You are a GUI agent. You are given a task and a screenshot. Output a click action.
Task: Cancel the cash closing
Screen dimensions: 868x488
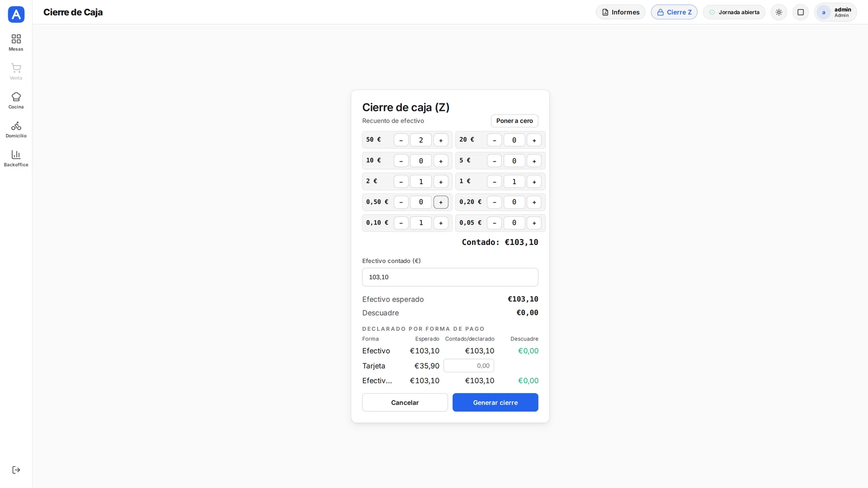click(405, 402)
